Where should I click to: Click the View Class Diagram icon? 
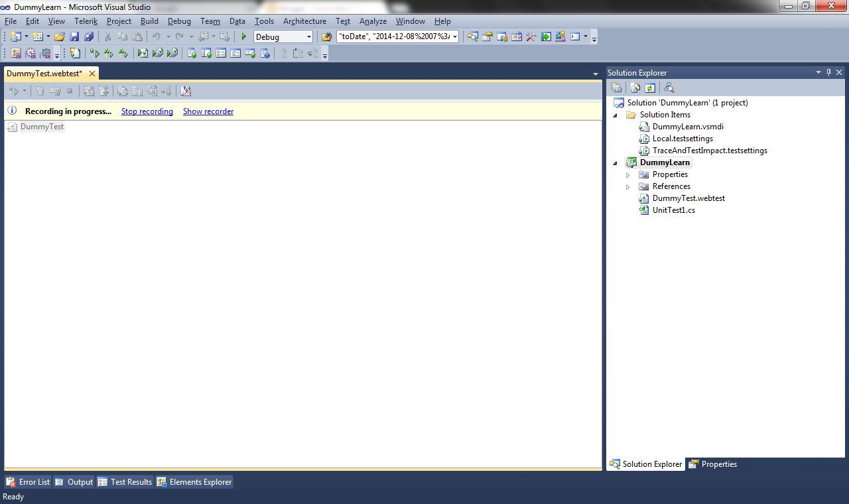coord(669,88)
